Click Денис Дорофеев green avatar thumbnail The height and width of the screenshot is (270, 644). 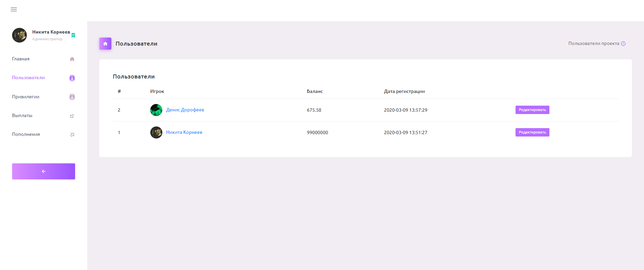coord(156,110)
